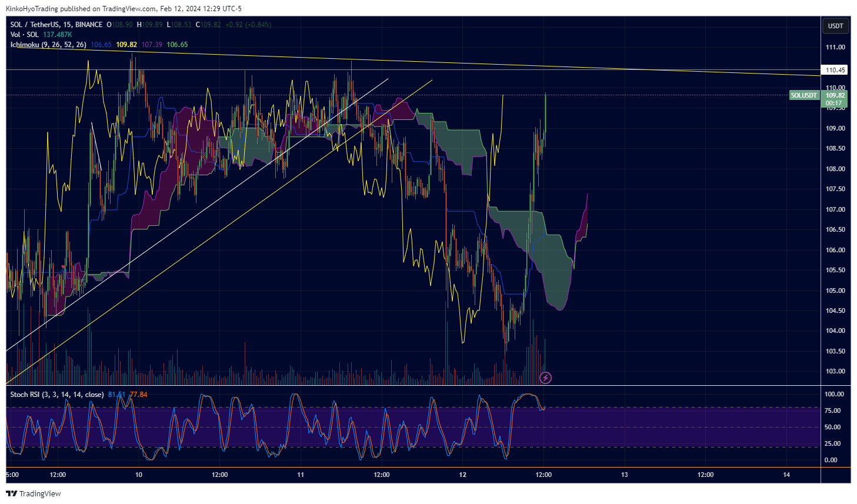This screenshot has height=504, width=857.
Task: Click the 75.00 Stoch RSI axis label
Action: pos(833,410)
